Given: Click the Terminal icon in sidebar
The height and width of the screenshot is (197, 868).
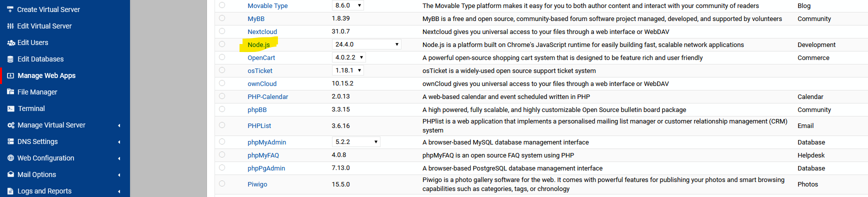Looking at the screenshot, I should coord(10,108).
